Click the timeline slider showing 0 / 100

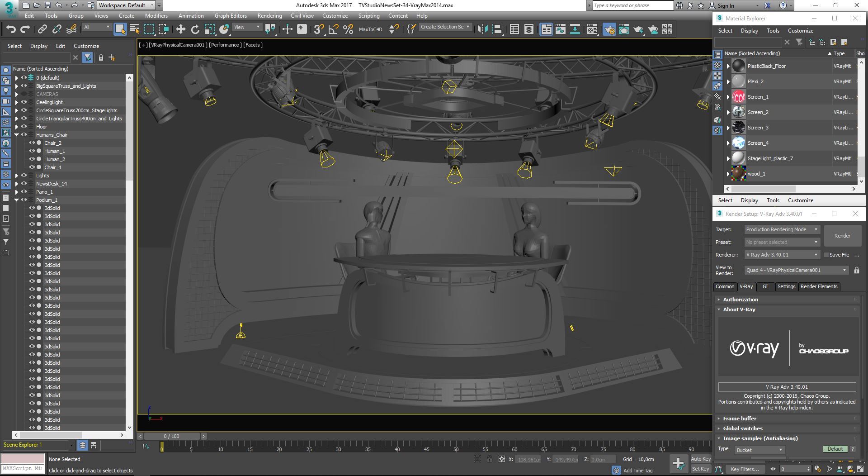pos(171,436)
